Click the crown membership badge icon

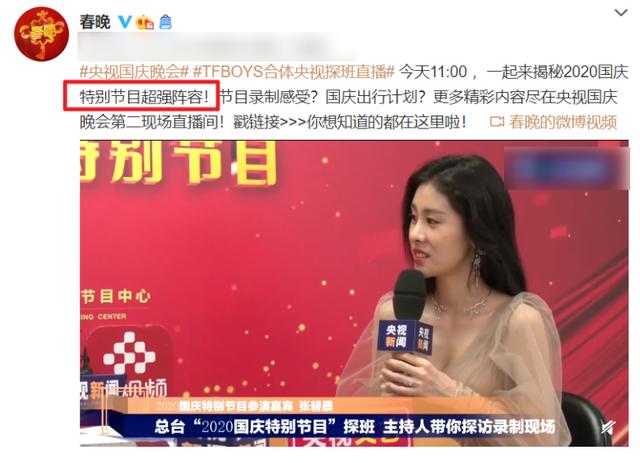[145, 22]
